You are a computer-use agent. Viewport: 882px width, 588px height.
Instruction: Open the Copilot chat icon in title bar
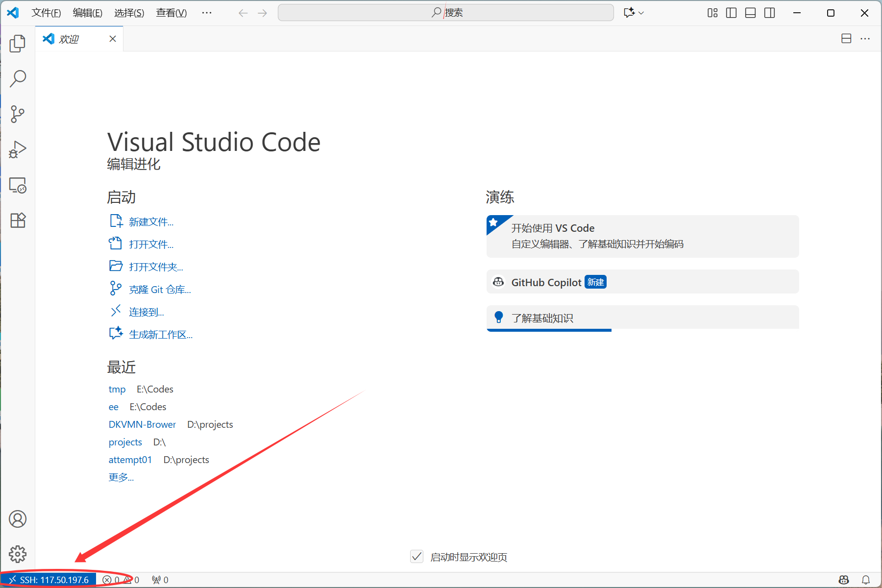click(629, 13)
